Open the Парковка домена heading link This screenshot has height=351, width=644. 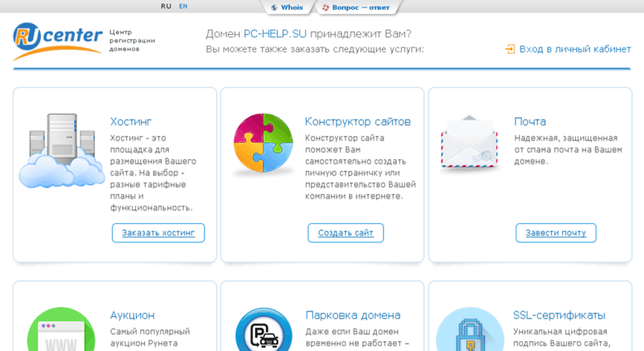(x=353, y=315)
